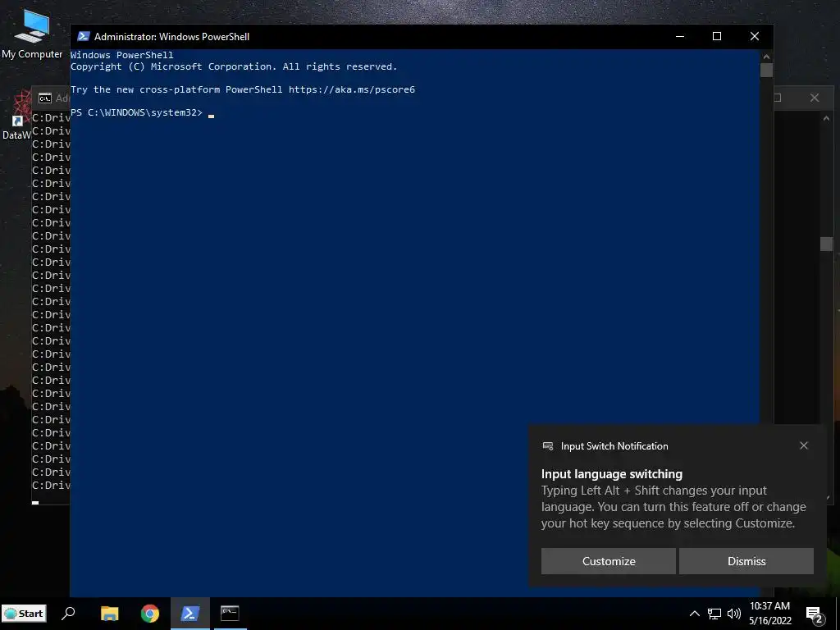840x630 pixels.
Task: Click the Command Prompt scrollbar thumb
Action: tap(825, 244)
